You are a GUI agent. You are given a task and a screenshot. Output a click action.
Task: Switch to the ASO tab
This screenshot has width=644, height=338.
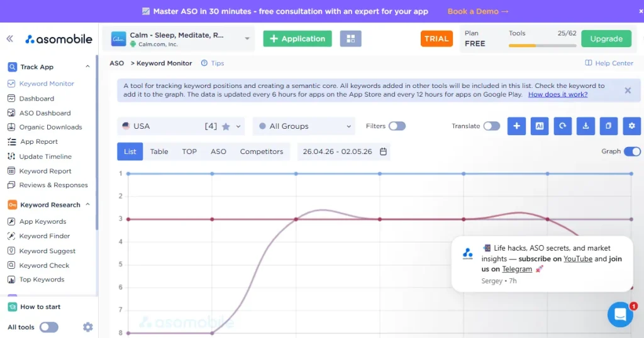coord(218,151)
